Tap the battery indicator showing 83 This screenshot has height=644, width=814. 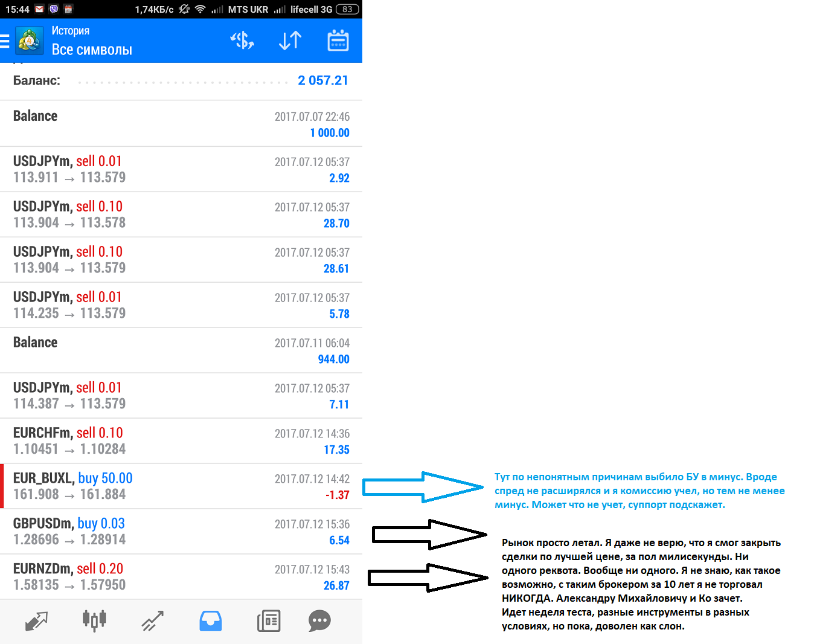[347, 9]
